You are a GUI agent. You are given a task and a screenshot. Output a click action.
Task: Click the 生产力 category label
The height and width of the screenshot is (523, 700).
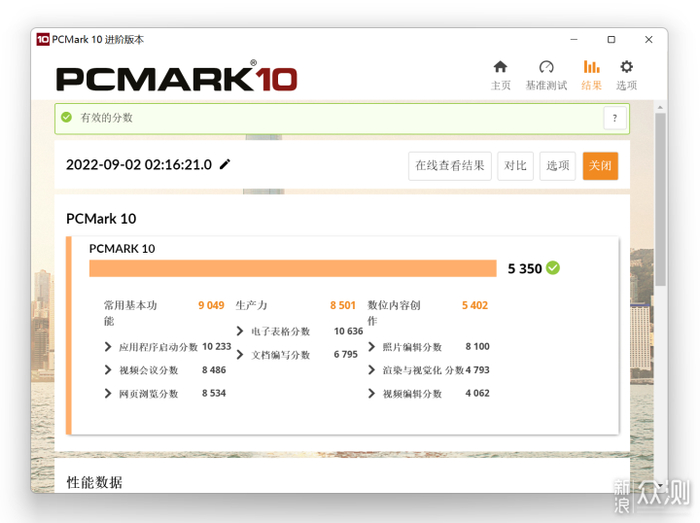click(x=251, y=306)
